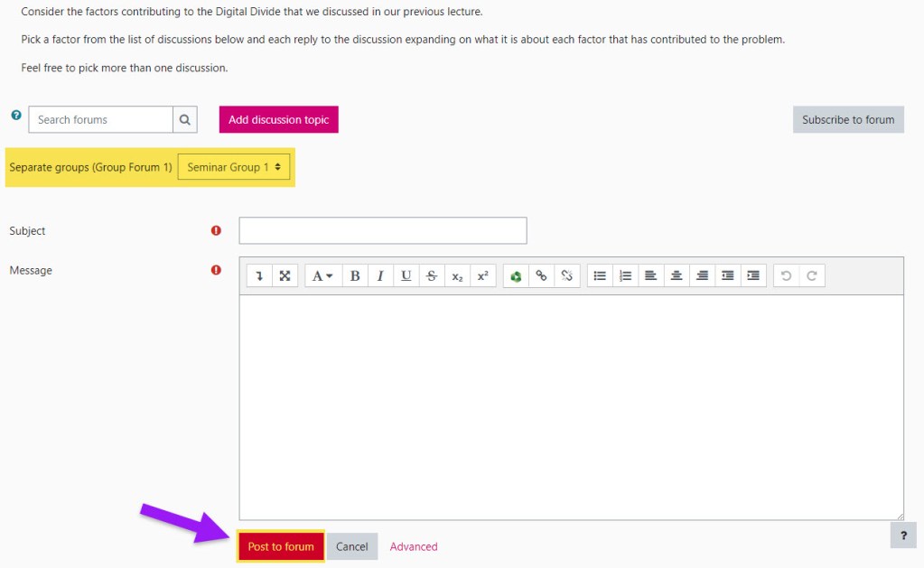The height and width of the screenshot is (568, 924).
Task: Create a numbered list
Action: click(x=625, y=276)
